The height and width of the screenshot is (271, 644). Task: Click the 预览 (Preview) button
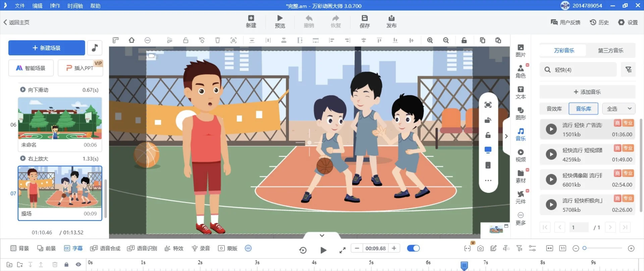(x=280, y=21)
